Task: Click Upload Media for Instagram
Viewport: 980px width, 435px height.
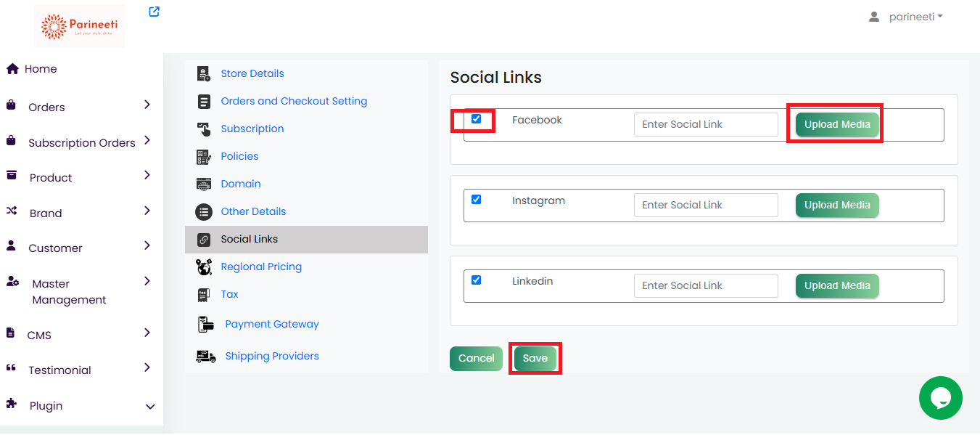Action: coord(837,205)
